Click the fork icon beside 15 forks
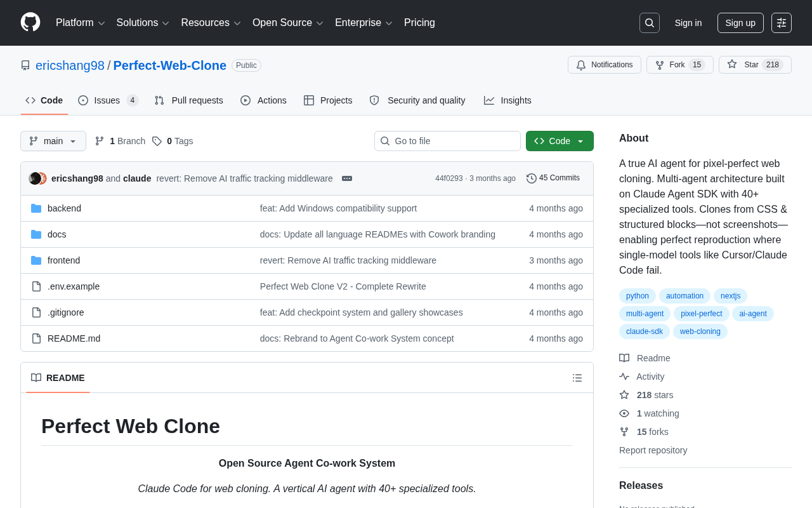The image size is (812, 508). click(624, 432)
